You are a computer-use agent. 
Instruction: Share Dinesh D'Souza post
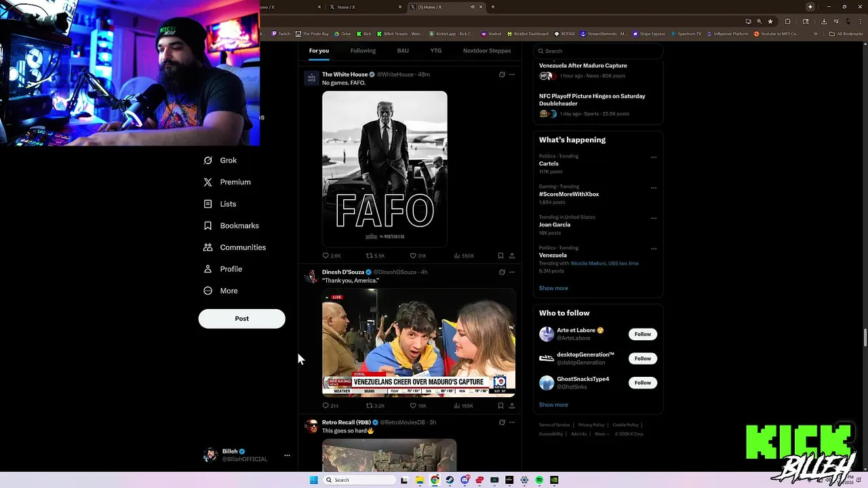(512, 406)
